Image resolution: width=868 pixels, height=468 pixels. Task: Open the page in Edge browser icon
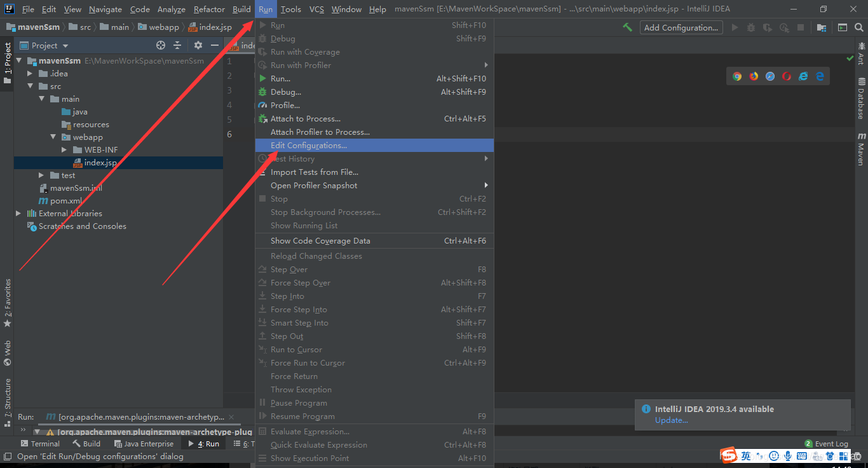tap(820, 76)
